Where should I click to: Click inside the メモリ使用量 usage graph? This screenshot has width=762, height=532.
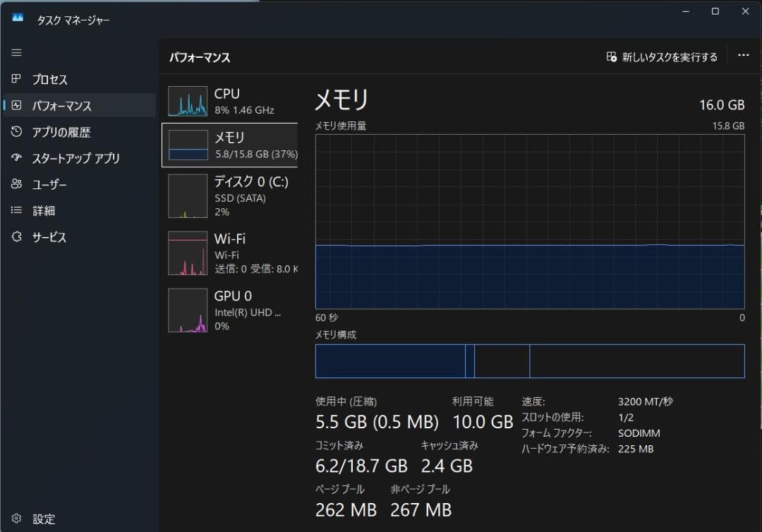531,219
